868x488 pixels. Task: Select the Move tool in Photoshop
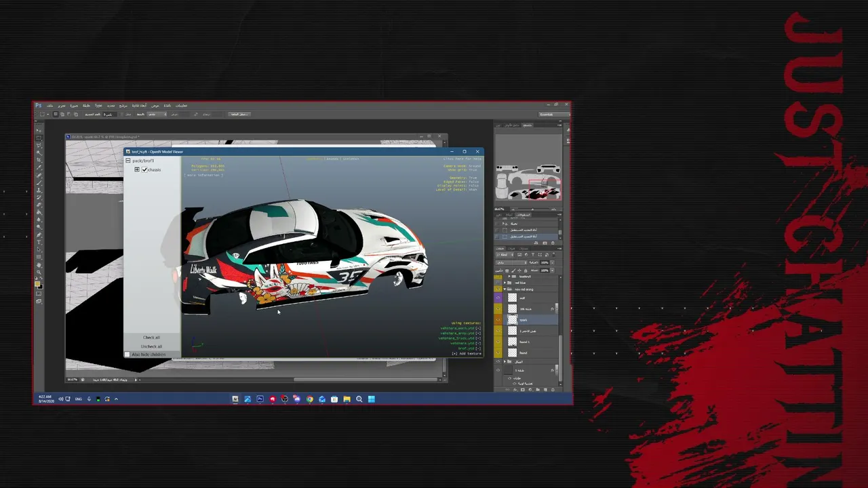(39, 129)
